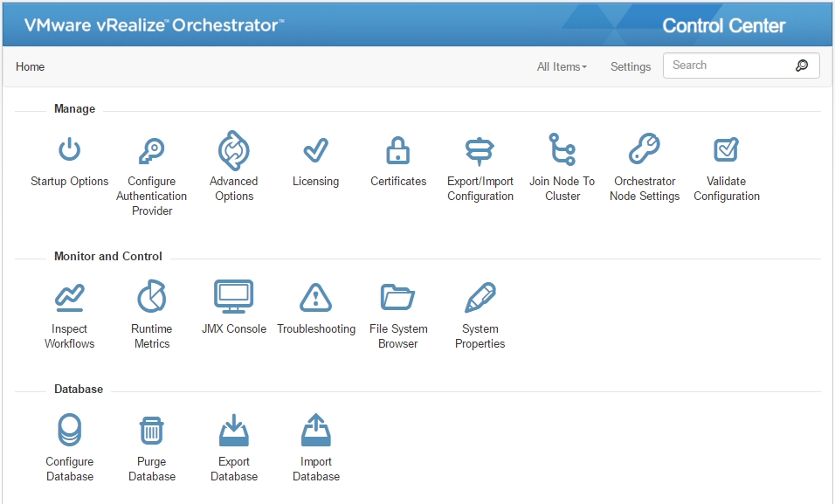Screen dimensions: 835x504
Task: Click the Certificates text label
Action: coord(398,181)
